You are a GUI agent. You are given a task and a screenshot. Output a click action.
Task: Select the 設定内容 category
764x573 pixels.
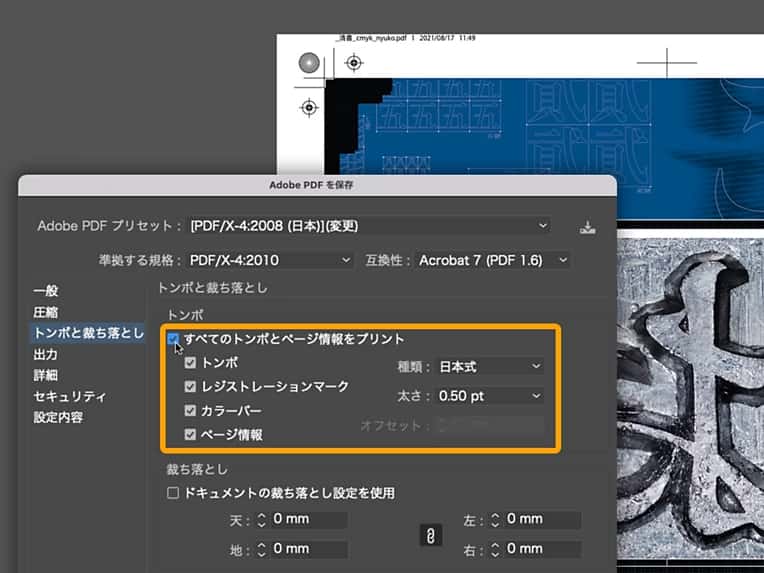point(58,417)
